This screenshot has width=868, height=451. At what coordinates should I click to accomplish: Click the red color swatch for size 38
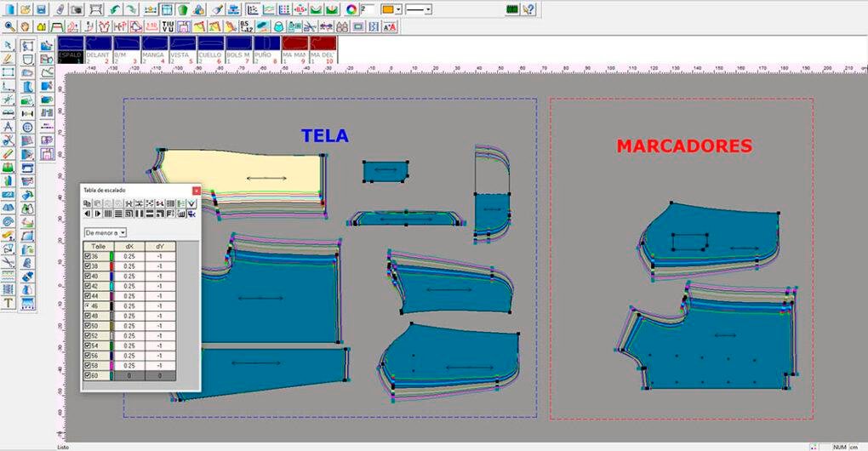pos(111,266)
